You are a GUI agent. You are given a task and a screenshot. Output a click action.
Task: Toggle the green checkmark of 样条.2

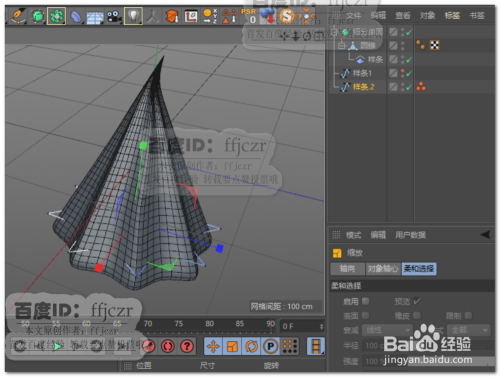click(x=409, y=87)
